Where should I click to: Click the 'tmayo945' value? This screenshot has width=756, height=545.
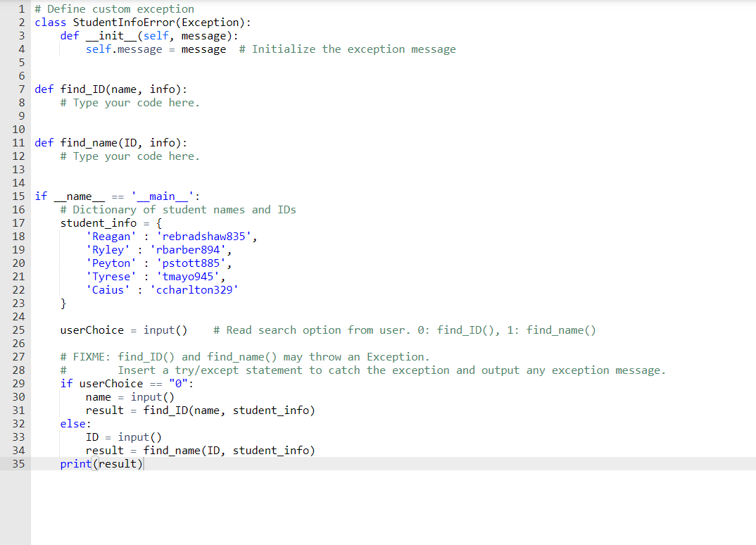pyautogui.click(x=187, y=277)
